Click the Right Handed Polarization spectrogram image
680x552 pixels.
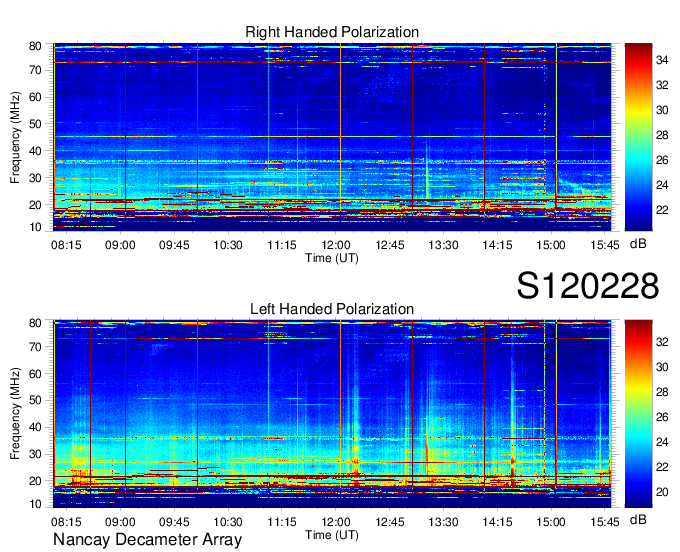[x=332, y=137]
